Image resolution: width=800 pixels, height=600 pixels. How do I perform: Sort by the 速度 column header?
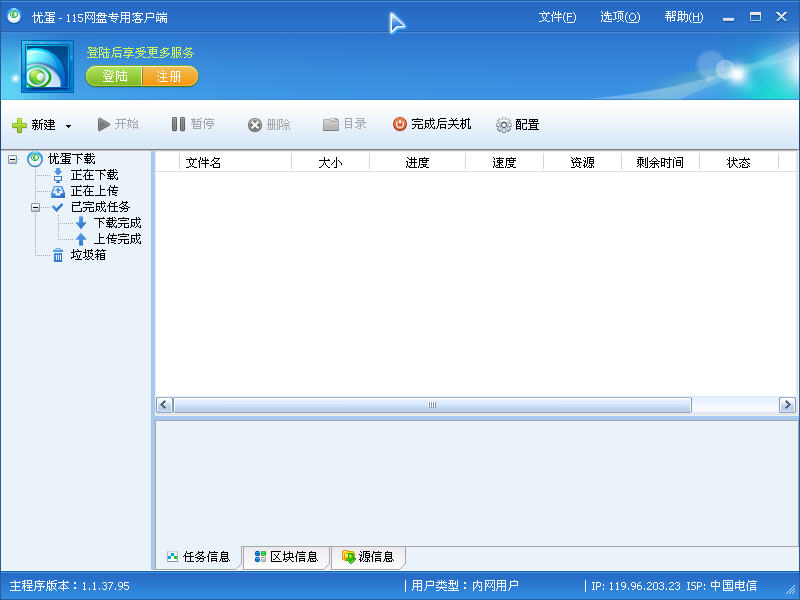pyautogui.click(x=504, y=163)
